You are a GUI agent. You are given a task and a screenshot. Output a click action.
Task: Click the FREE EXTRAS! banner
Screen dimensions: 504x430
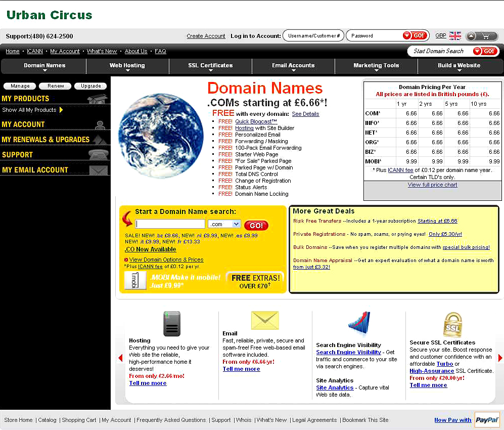(255, 282)
